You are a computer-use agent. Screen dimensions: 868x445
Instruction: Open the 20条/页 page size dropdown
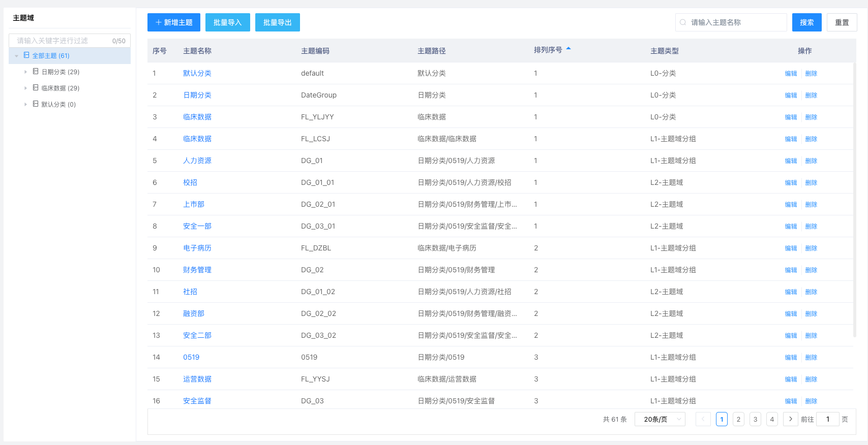click(x=660, y=419)
